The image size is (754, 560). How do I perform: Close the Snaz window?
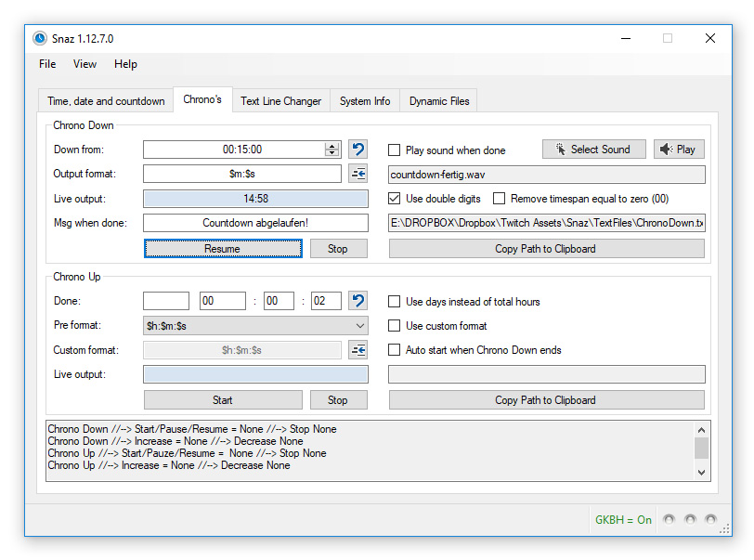[x=710, y=38]
